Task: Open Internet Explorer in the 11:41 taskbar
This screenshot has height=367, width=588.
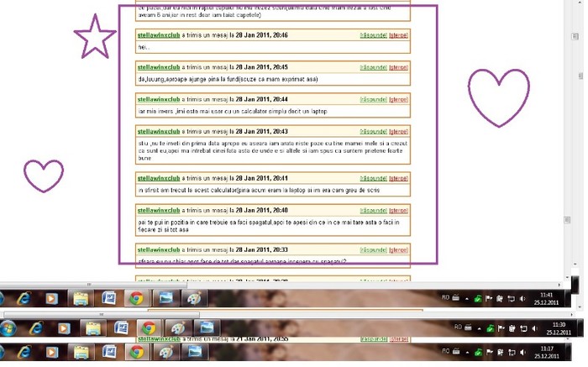Action: [x=24, y=298]
